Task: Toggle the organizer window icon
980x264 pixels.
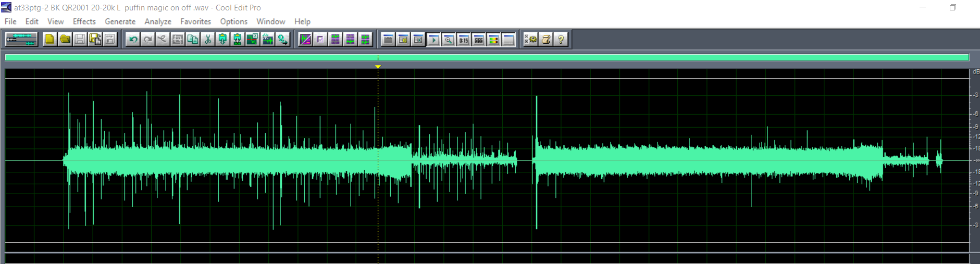Action: tap(388, 40)
